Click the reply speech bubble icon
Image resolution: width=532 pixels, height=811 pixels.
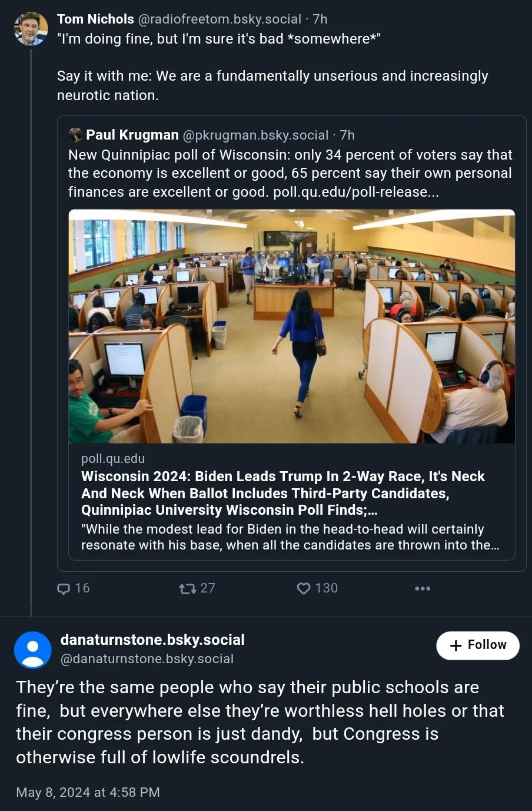pyautogui.click(x=64, y=588)
